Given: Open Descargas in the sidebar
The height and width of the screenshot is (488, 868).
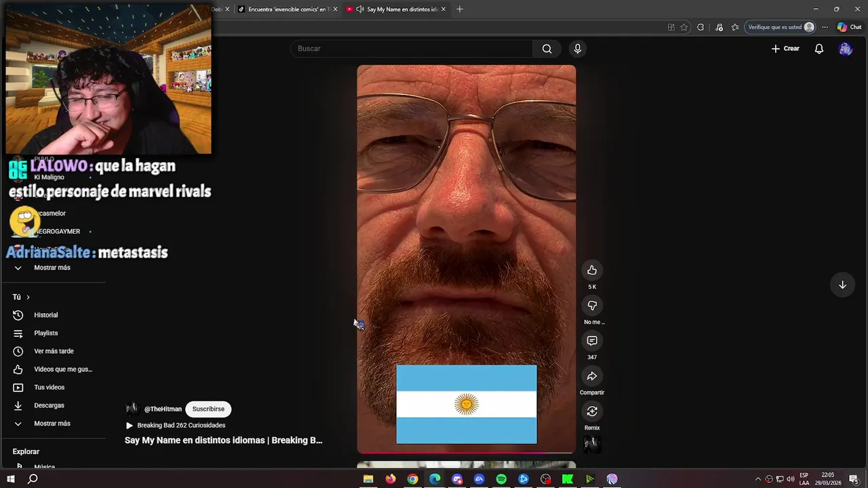Looking at the screenshot, I should coord(49,405).
